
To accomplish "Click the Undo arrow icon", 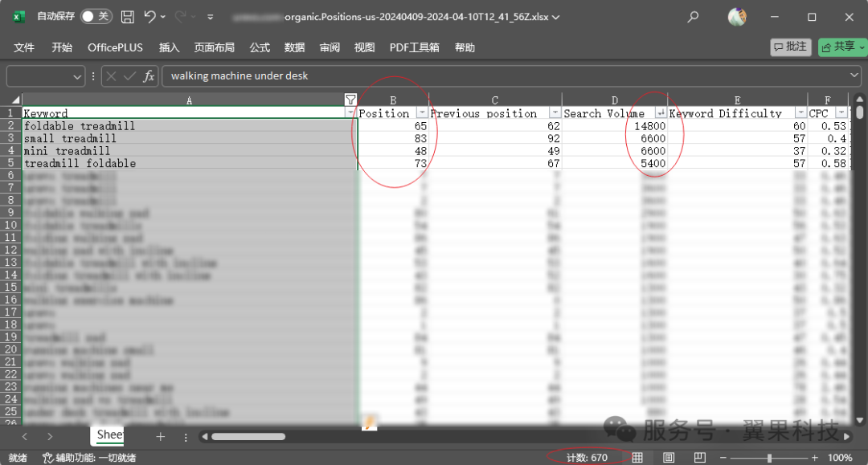I will 150,16.
